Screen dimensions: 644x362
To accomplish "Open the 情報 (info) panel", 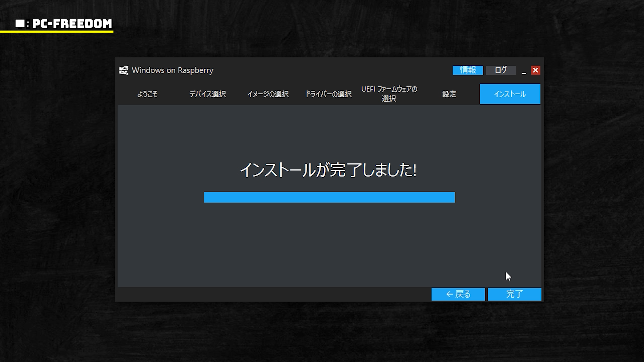I will [x=468, y=70].
